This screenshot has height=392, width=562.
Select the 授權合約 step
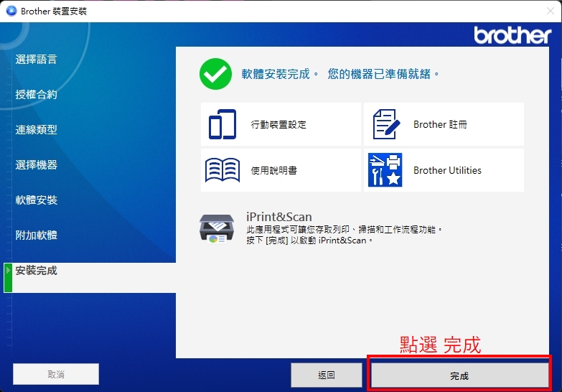pyautogui.click(x=36, y=94)
